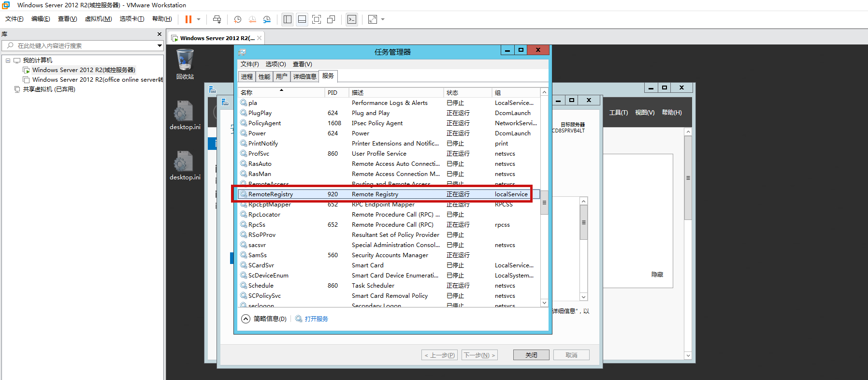Open the snapshot manager toolbar icon
This screenshot has height=380, width=868.
pos(267,19)
